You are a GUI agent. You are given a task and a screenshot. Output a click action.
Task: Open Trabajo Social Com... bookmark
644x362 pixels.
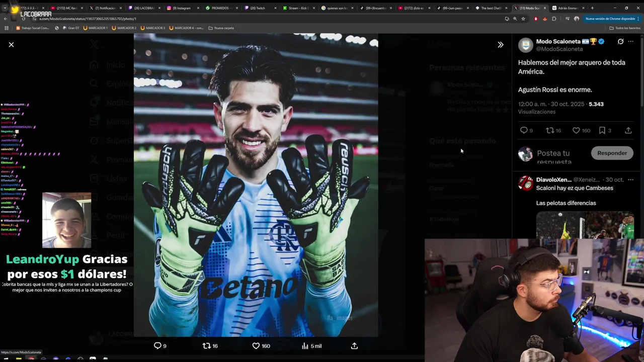click(x=33, y=28)
